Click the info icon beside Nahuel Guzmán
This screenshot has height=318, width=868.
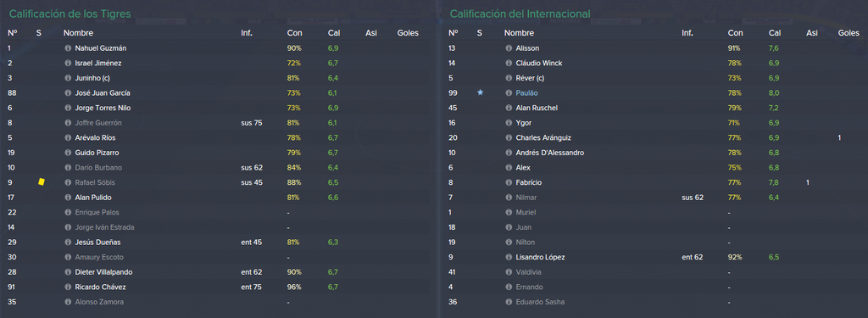[68, 48]
